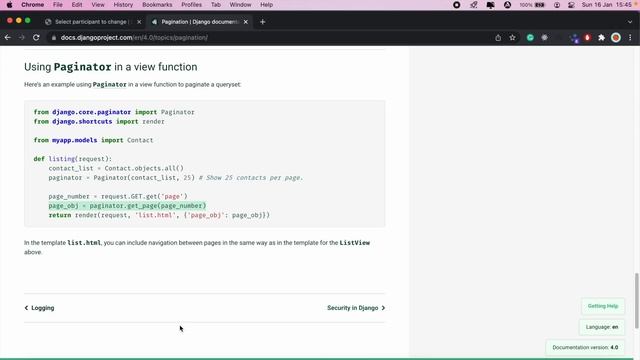Click the lock icon in the address bar

pyautogui.click(x=53, y=38)
